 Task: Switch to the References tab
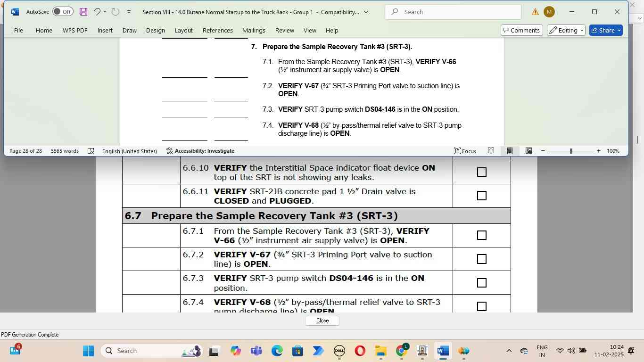coord(218,30)
